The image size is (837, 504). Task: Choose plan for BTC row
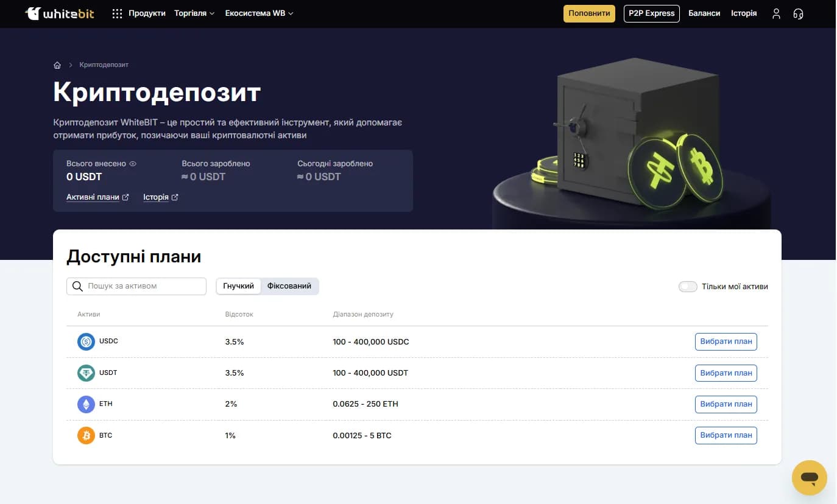click(726, 435)
